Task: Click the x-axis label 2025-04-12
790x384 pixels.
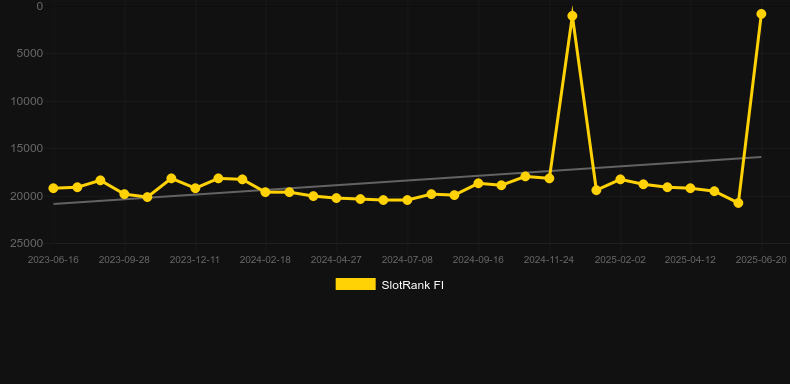Action: tap(690, 260)
